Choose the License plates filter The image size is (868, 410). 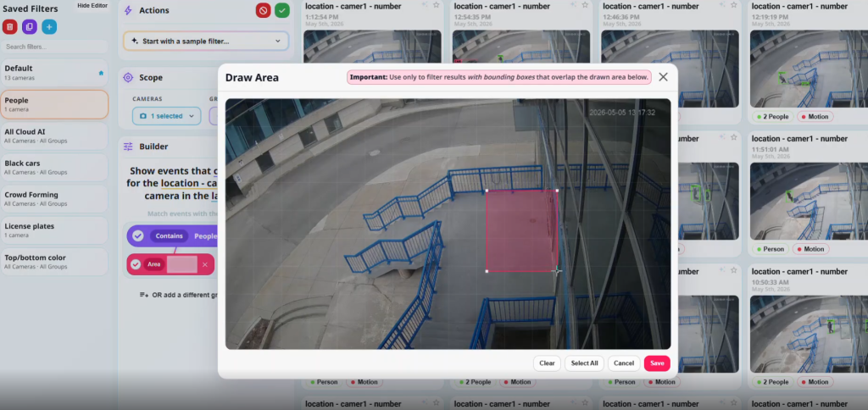[x=54, y=230]
